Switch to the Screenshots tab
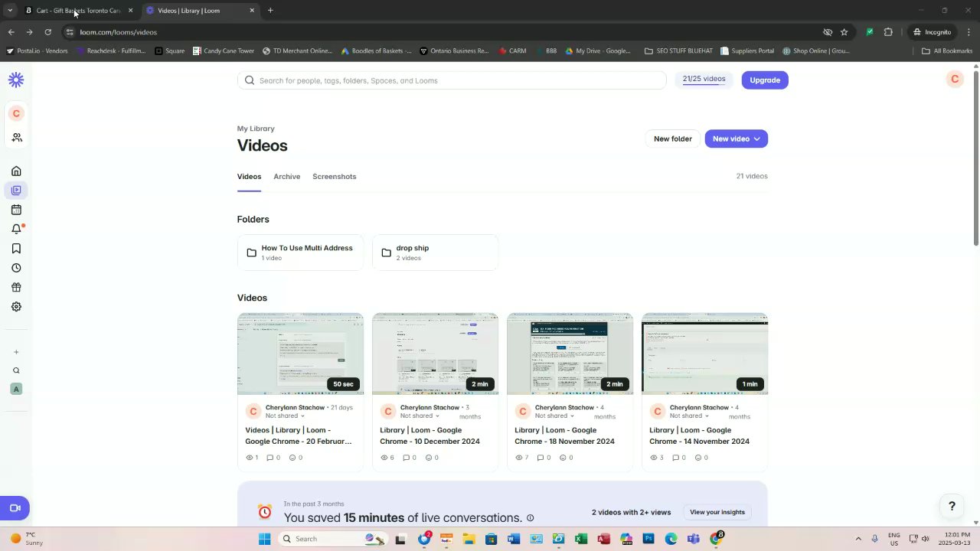 [334, 177]
